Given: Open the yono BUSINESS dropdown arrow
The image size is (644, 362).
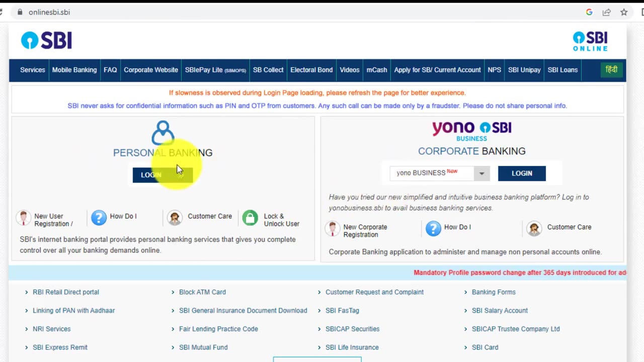Looking at the screenshot, I should tap(481, 173).
